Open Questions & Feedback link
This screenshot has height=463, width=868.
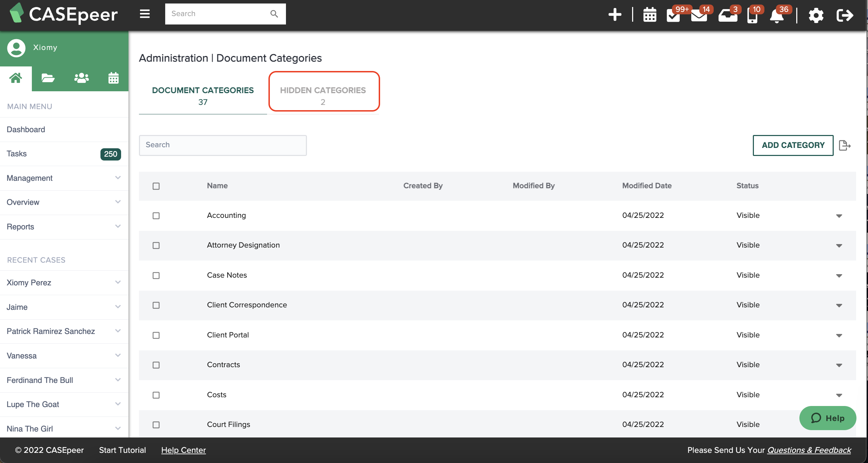click(x=809, y=450)
